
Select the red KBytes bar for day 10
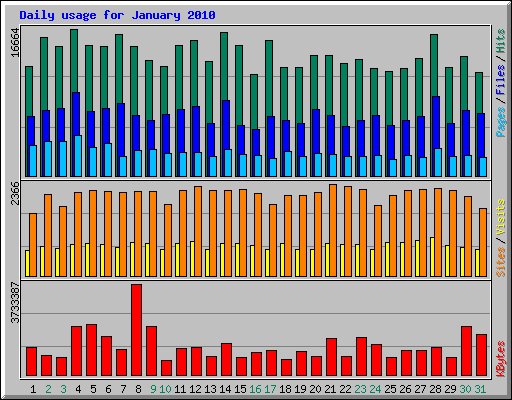pos(166,368)
